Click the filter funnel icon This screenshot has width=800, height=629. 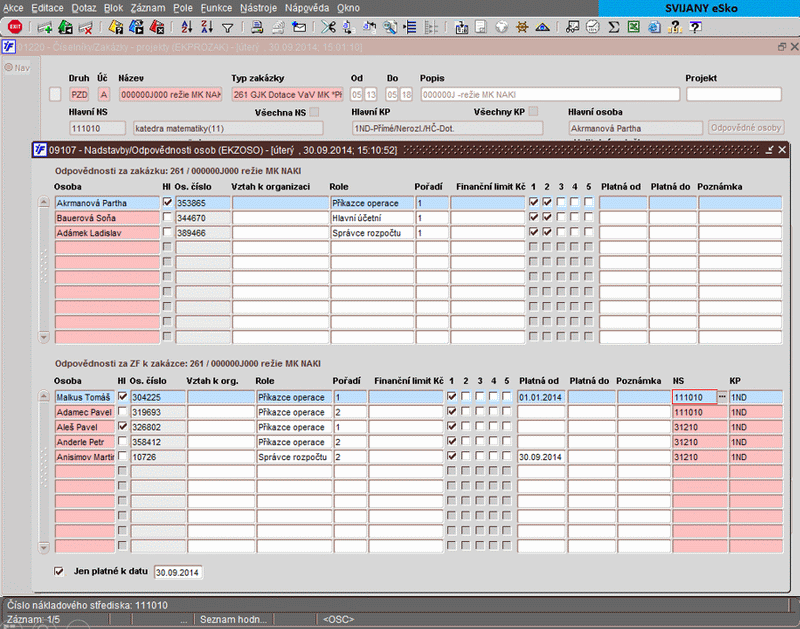click(228, 27)
